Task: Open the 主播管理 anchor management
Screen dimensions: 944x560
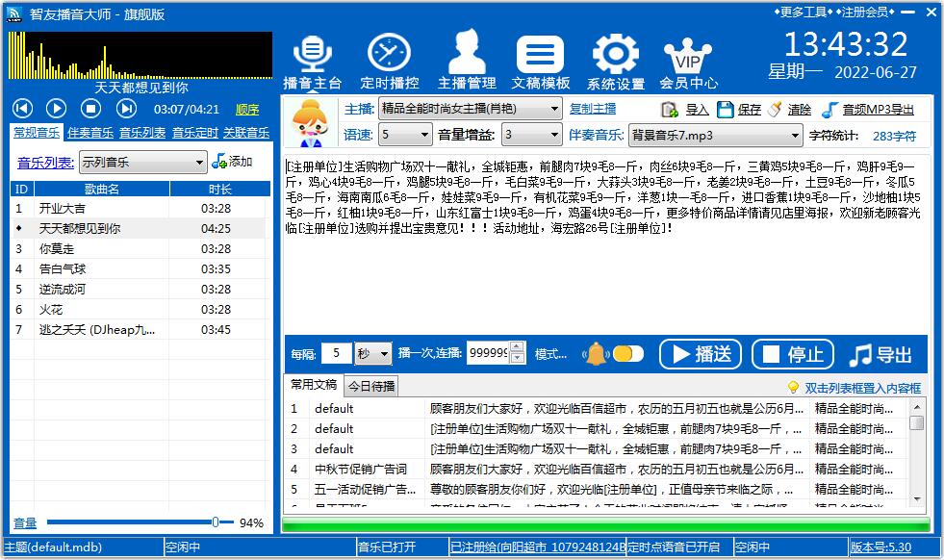Action: point(467,63)
